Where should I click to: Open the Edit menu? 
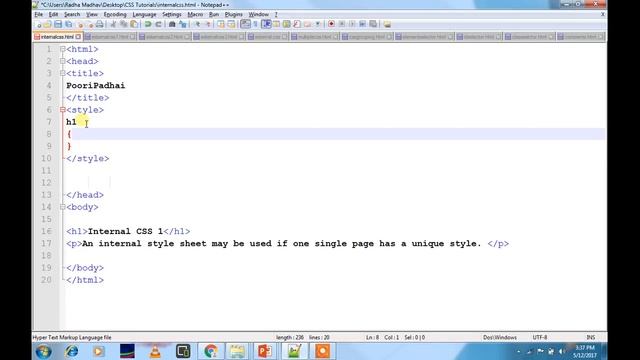[x=53, y=14]
